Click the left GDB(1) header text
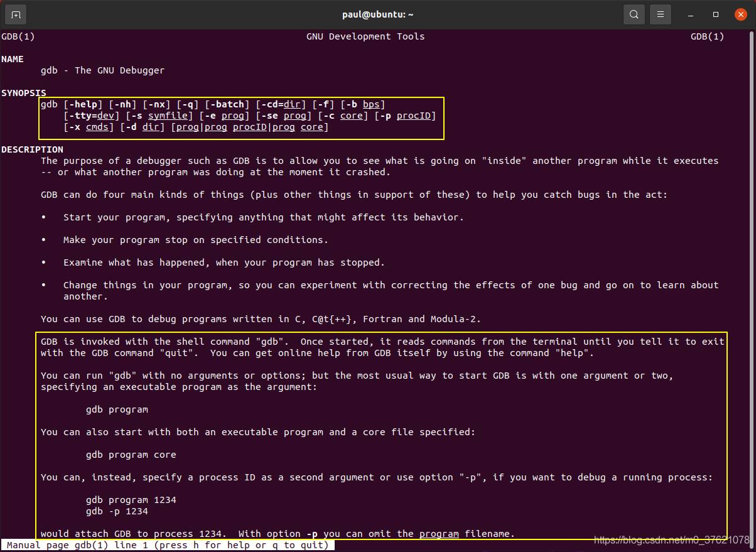The height and width of the screenshot is (552, 756). click(18, 36)
